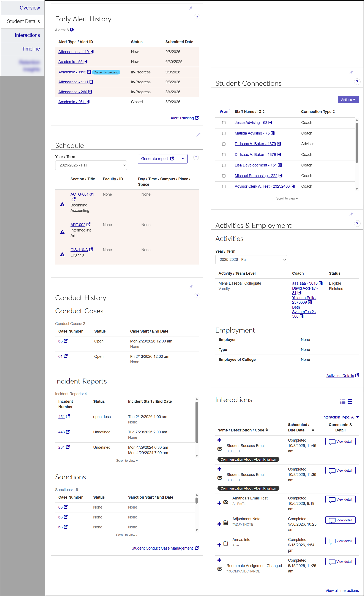Image resolution: width=364 pixels, height=596 pixels.
Task: Tick Michael Purchasing - 222 checkbox
Action: coord(224,176)
